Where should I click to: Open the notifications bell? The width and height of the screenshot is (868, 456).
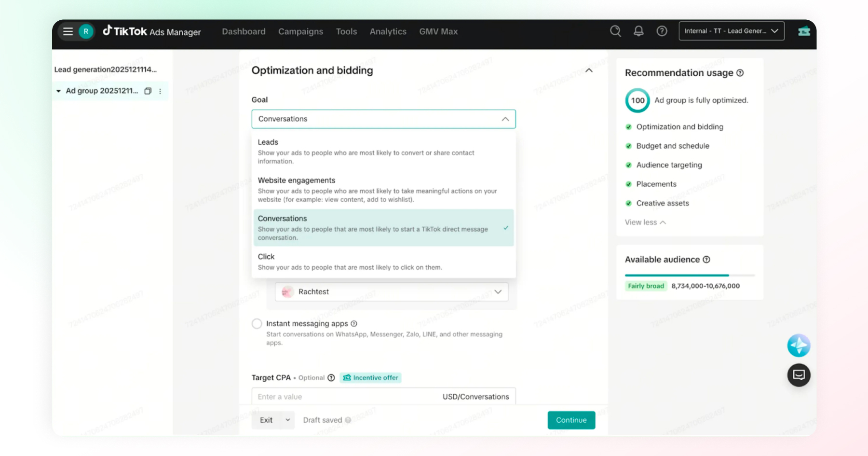pos(638,31)
